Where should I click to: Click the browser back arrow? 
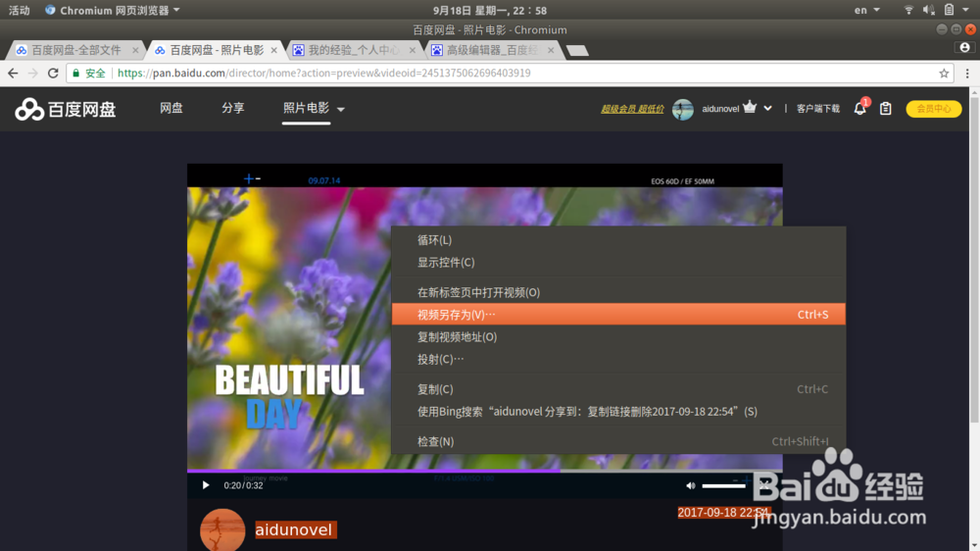13,74
